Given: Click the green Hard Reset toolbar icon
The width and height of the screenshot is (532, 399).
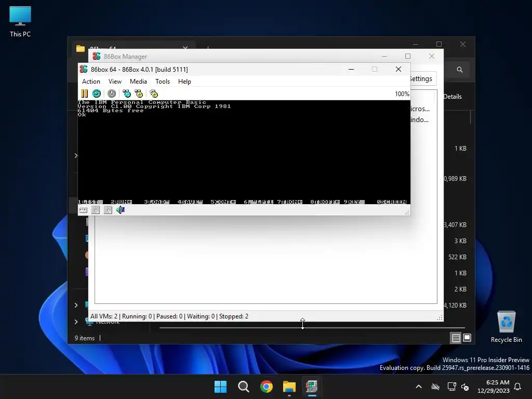Looking at the screenshot, I should [x=97, y=94].
